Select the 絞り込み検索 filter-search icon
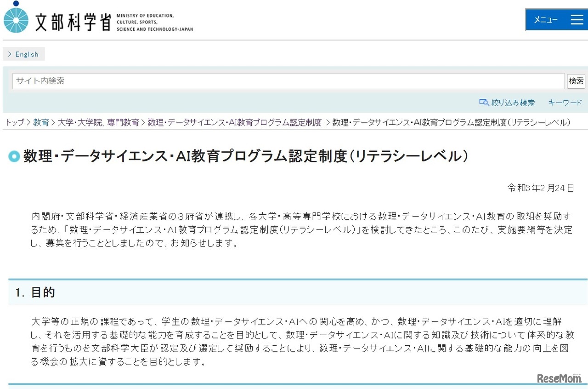Image resolution: width=588 pixels, height=389 pixels. tap(508, 103)
